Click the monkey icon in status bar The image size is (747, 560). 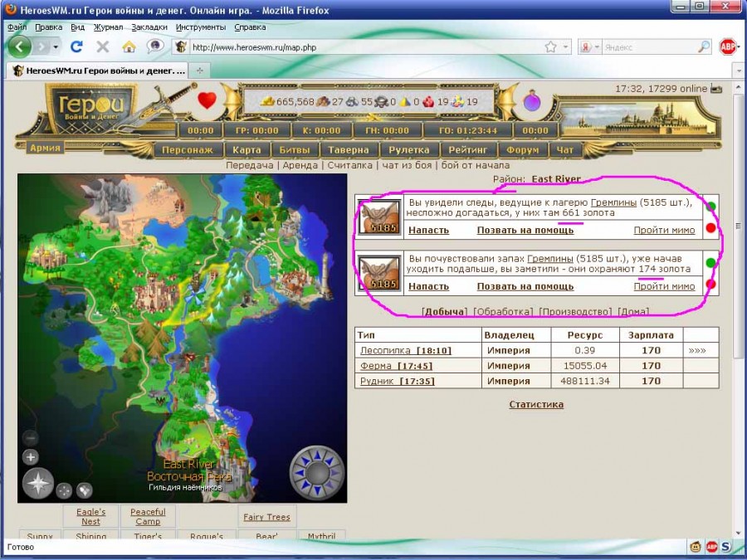coord(696,547)
